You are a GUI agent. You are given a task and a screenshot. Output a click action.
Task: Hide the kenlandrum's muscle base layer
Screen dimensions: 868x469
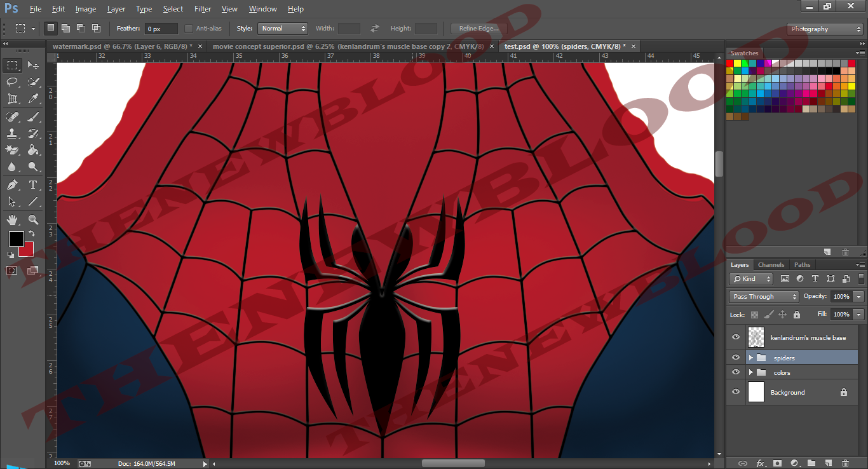[x=736, y=337]
